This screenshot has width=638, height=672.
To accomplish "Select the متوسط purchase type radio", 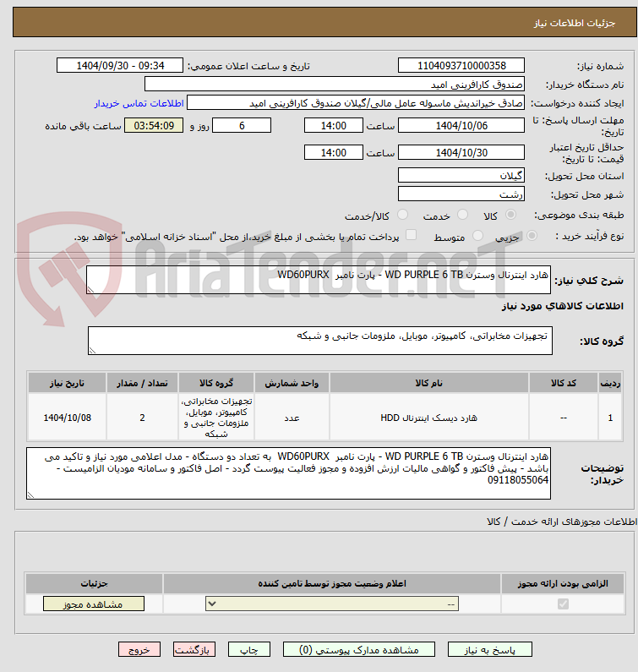I will [477, 235].
